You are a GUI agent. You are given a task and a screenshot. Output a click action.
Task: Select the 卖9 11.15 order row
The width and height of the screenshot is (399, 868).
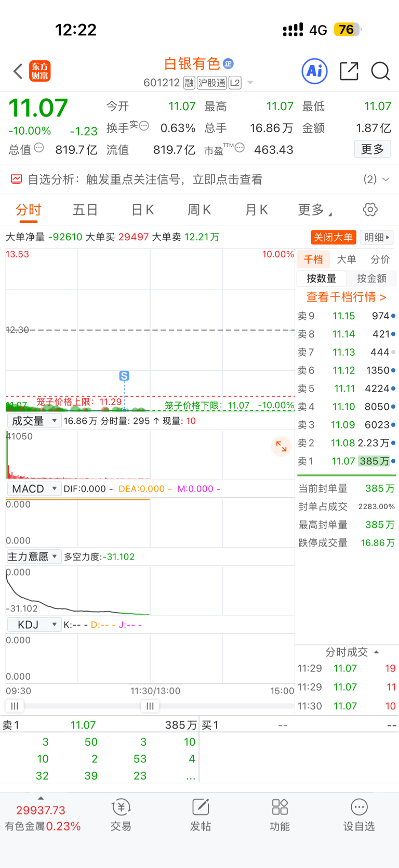[347, 316]
